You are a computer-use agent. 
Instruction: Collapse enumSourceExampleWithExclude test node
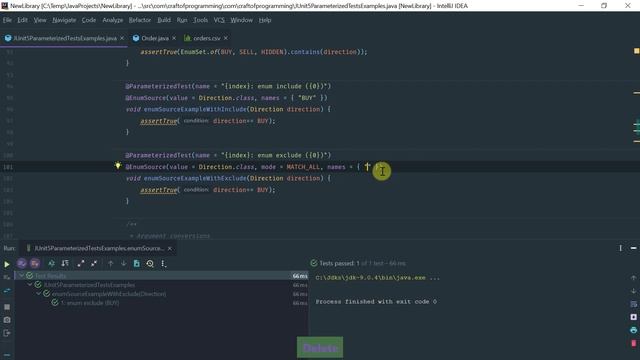(38, 294)
